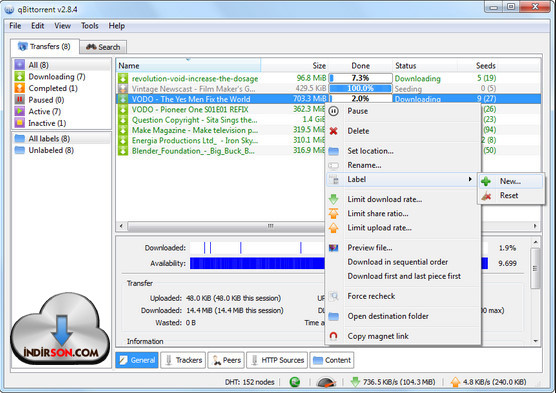This screenshot has width=556, height=393.
Task: Open the Peers properties tab
Action: 227,360
